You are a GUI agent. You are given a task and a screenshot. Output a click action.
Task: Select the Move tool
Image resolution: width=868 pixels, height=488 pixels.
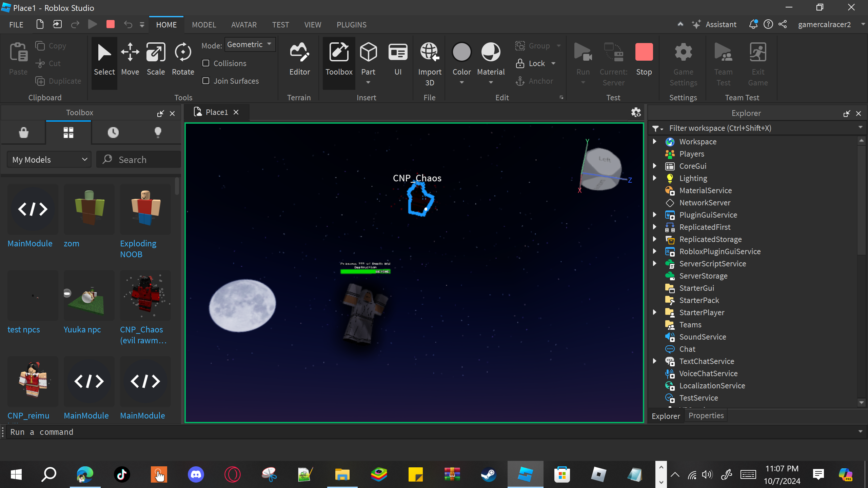point(130,59)
